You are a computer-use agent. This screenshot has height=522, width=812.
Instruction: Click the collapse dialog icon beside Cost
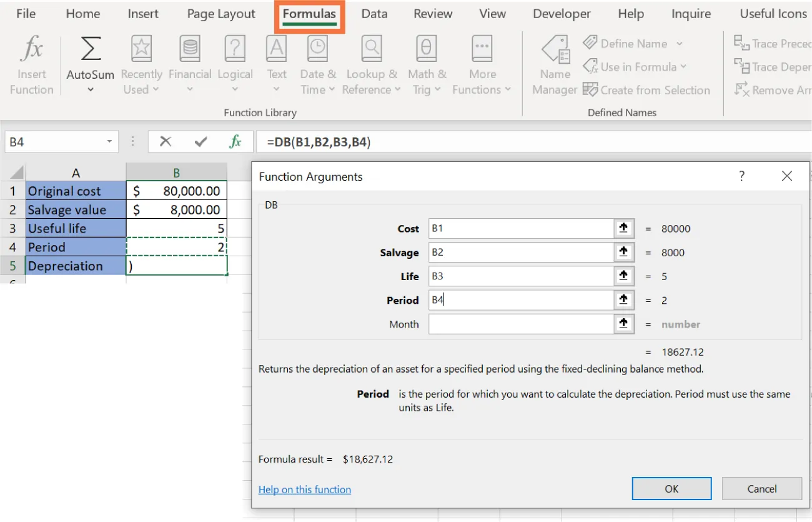click(x=623, y=228)
